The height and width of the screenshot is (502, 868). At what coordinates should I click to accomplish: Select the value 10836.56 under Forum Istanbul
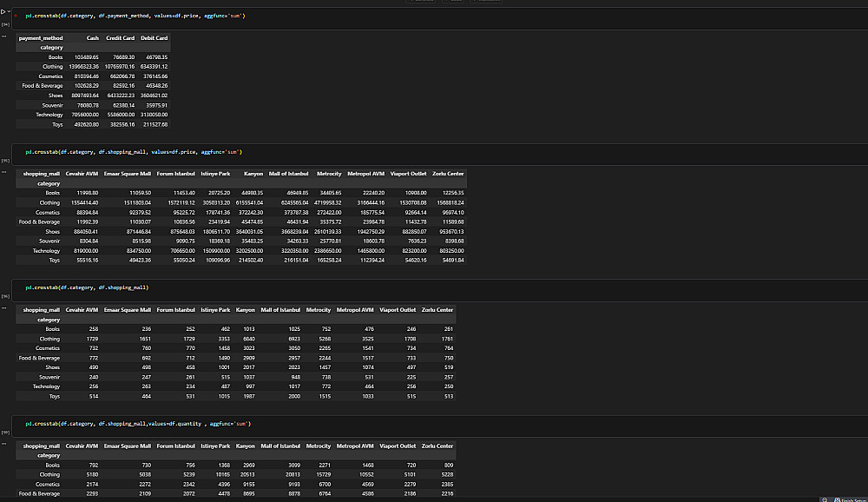(184, 221)
